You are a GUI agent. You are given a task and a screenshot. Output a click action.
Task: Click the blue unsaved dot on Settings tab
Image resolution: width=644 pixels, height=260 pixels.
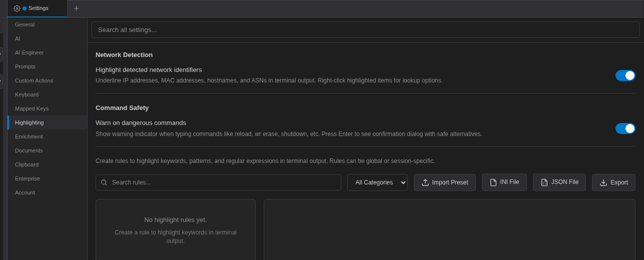coord(25,8)
